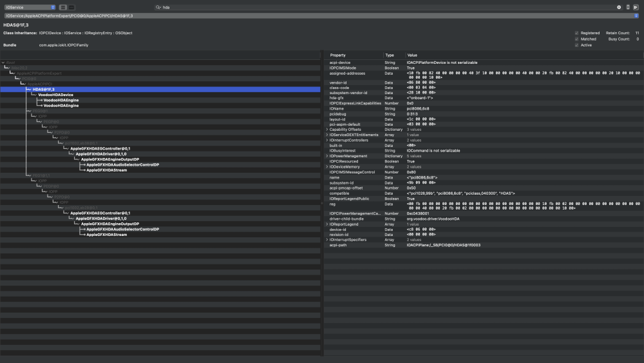This screenshot has height=363, width=644.
Task: Switch to the list outline view
Action: [63, 7]
